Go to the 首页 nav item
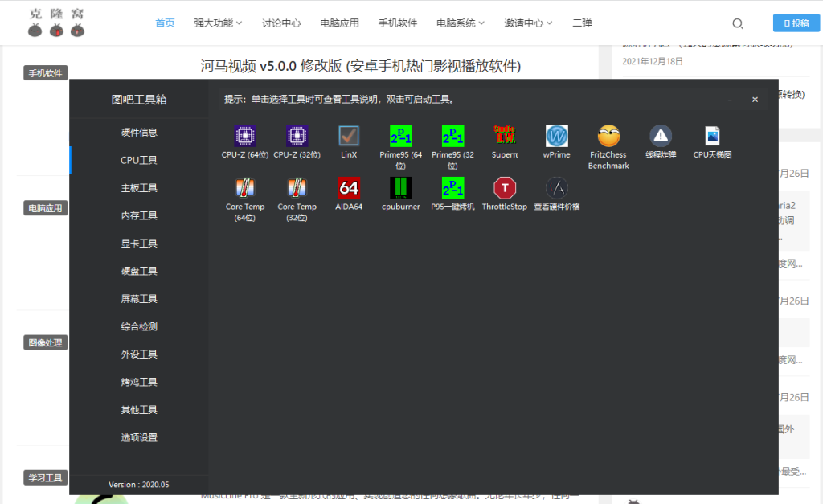The image size is (823, 504). pyautogui.click(x=165, y=23)
